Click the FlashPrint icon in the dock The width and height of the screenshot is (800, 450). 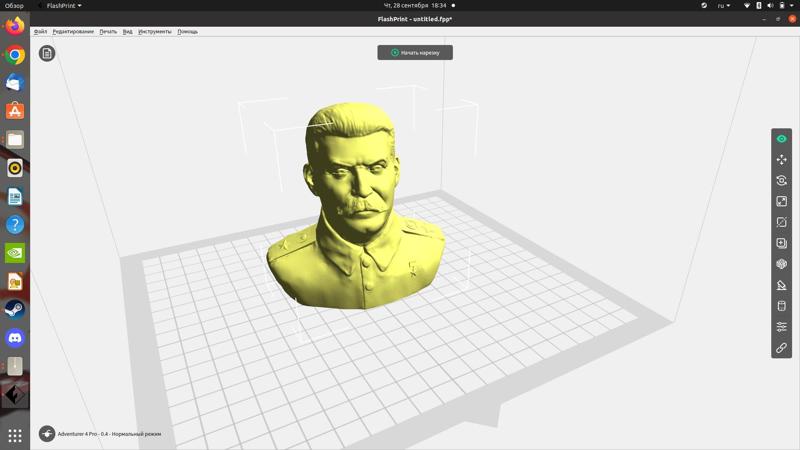15,395
